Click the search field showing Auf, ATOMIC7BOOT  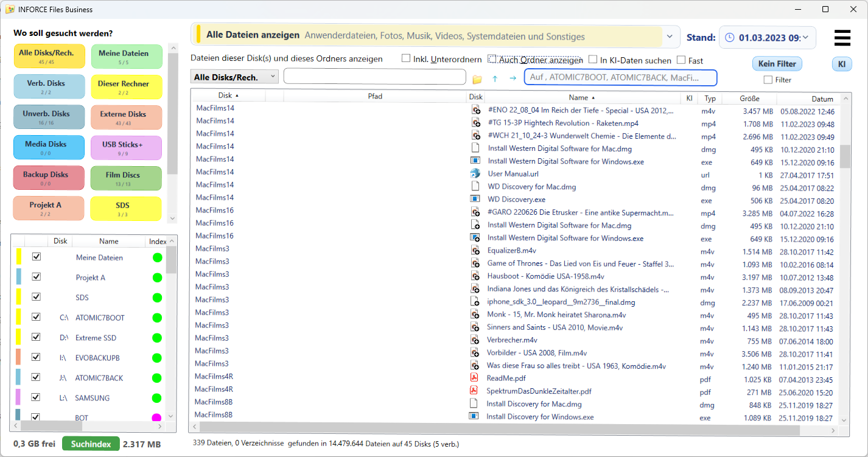pyautogui.click(x=621, y=77)
